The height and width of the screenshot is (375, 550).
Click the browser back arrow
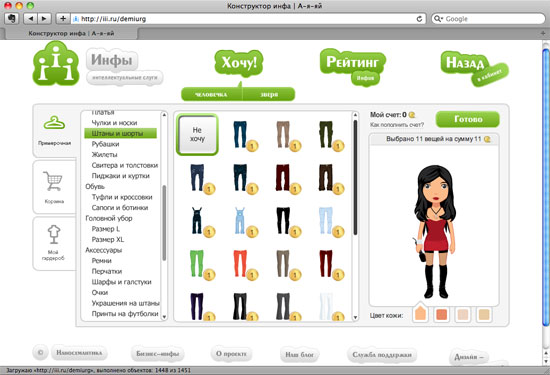click(31, 19)
